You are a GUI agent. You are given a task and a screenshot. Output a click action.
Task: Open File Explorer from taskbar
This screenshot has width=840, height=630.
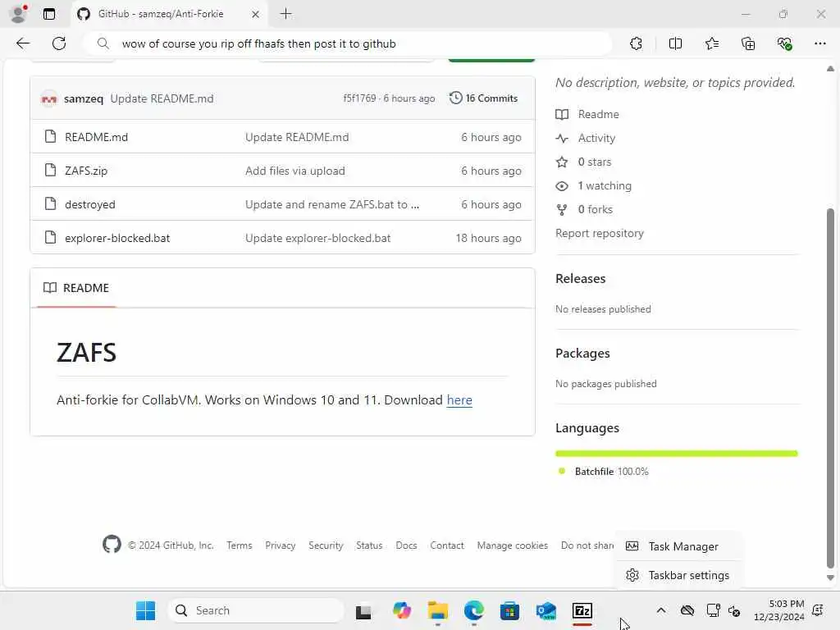click(x=438, y=610)
